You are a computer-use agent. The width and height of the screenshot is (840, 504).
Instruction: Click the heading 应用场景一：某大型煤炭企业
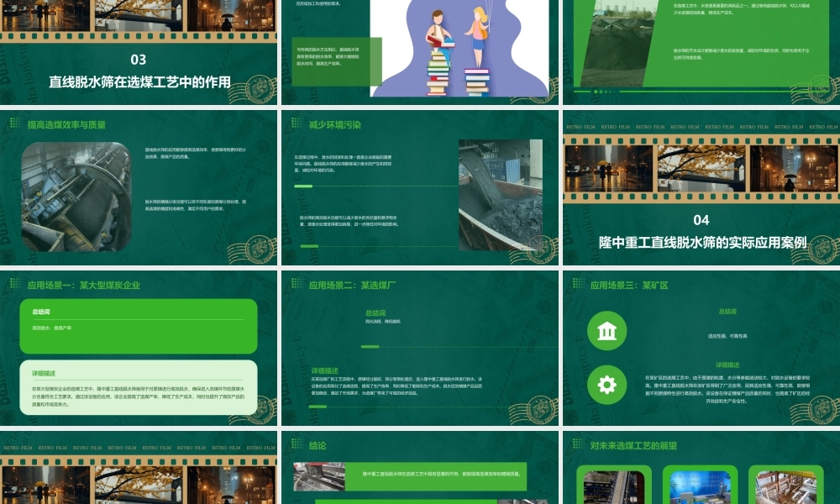click(x=83, y=285)
